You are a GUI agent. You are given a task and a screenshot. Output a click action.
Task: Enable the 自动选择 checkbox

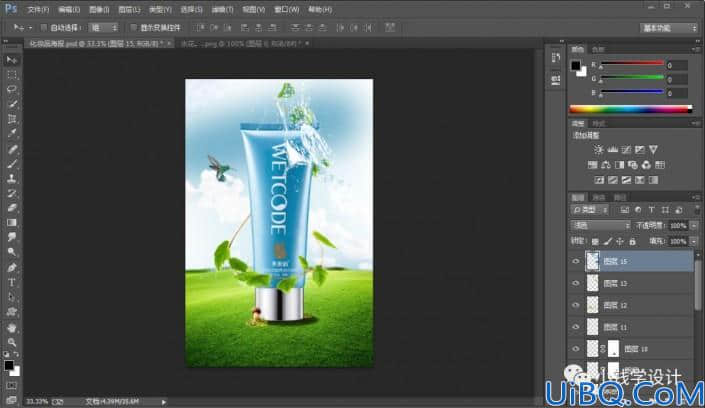(x=44, y=28)
